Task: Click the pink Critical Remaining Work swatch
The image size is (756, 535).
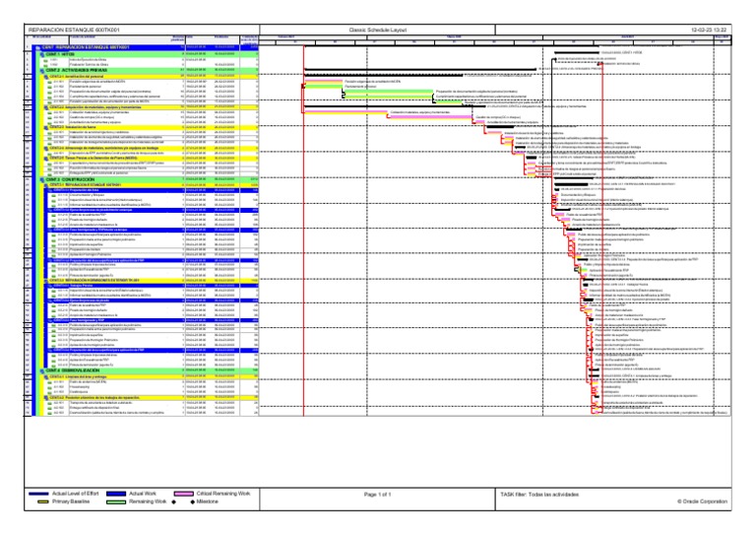Action: [x=183, y=494]
